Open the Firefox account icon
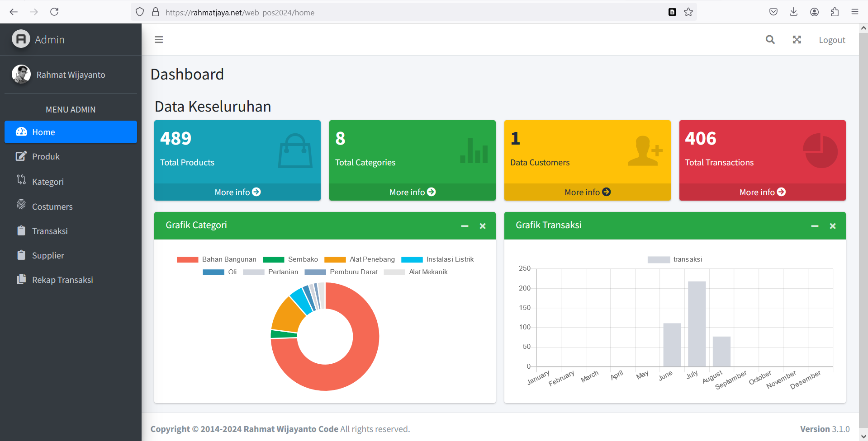The image size is (868, 441). [x=814, y=12]
